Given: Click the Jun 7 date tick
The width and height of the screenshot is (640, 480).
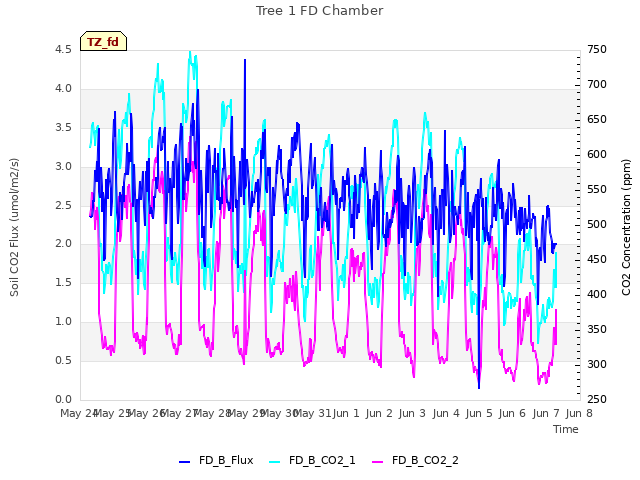Looking at the screenshot, I should [546, 413].
